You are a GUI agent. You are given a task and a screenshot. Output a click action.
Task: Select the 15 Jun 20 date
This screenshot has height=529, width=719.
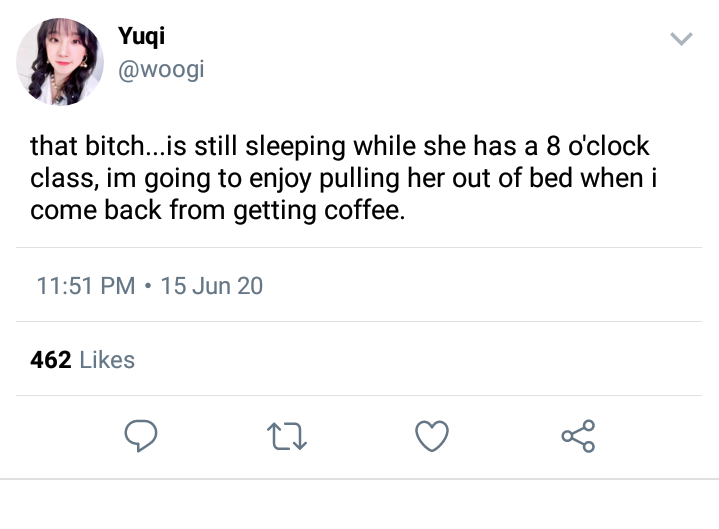point(211,286)
